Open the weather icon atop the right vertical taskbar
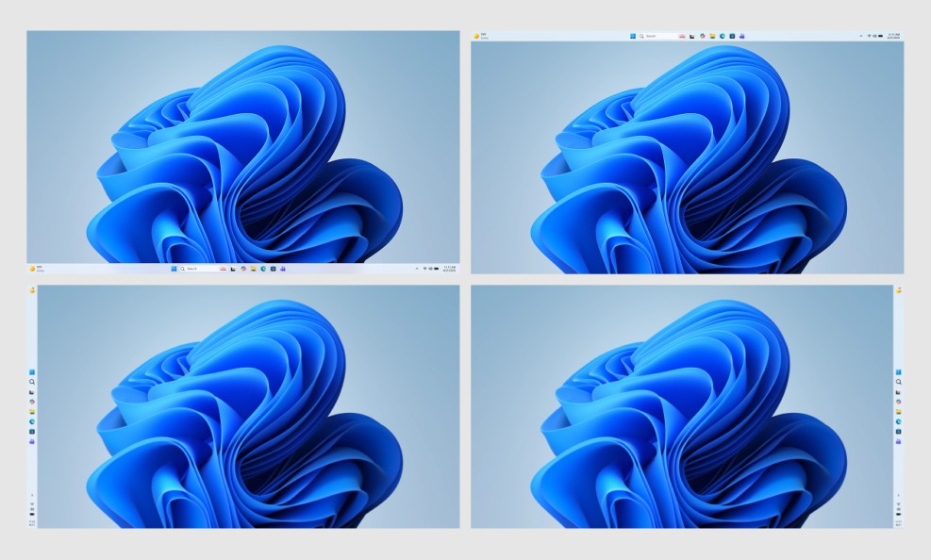 898,290
